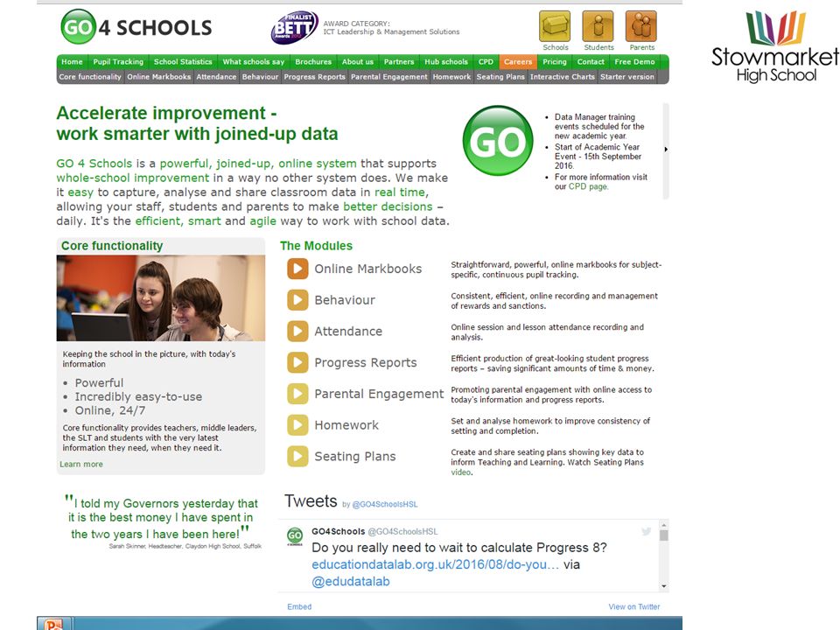The image size is (840, 630).
Task: Click the tweets scrollbar down arrow
Action: click(664, 586)
